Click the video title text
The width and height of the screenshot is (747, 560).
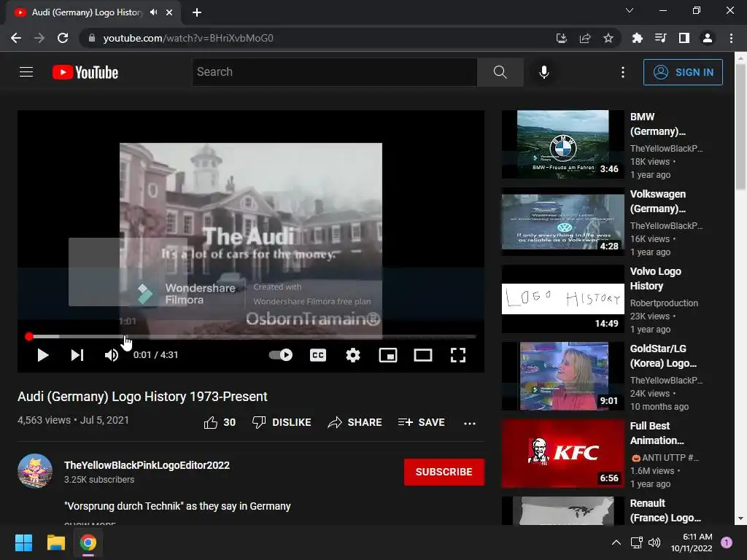click(x=142, y=397)
